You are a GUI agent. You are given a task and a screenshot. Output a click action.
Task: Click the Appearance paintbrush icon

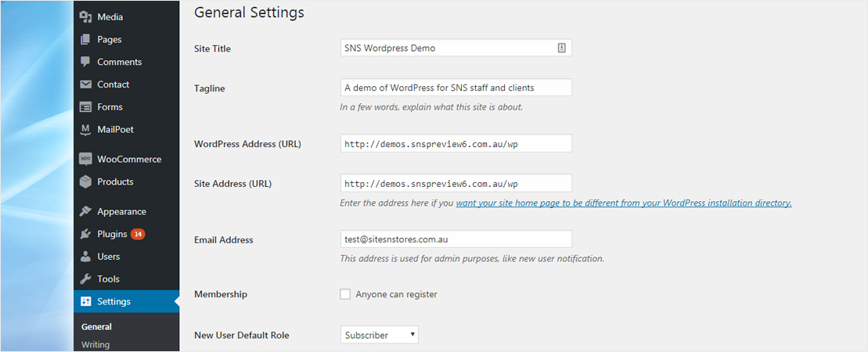[86, 212]
